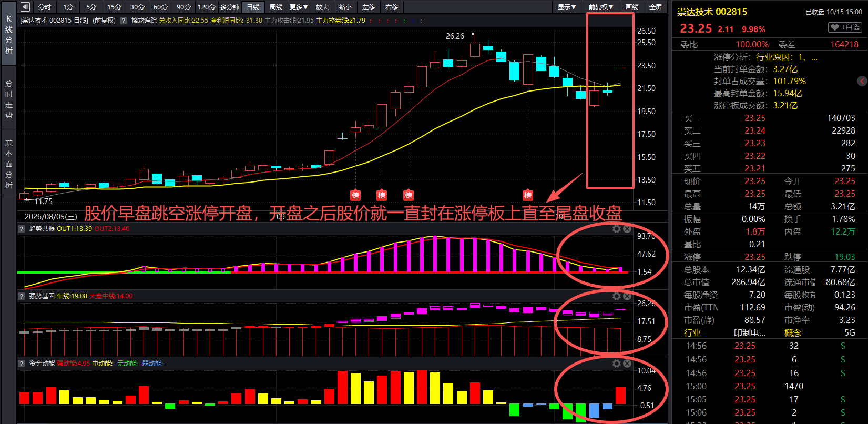
Task: Click the 买五 price 23.21
Action: click(755, 168)
